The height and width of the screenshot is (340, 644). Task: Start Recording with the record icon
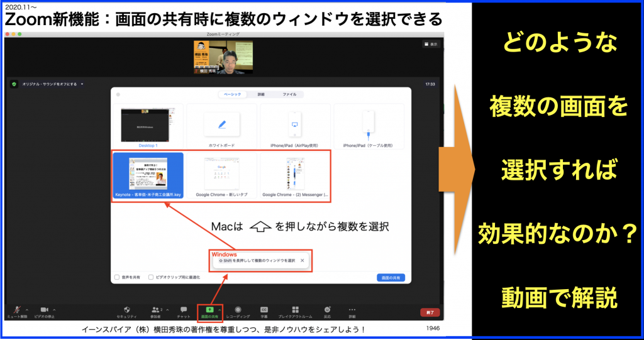pos(238,310)
